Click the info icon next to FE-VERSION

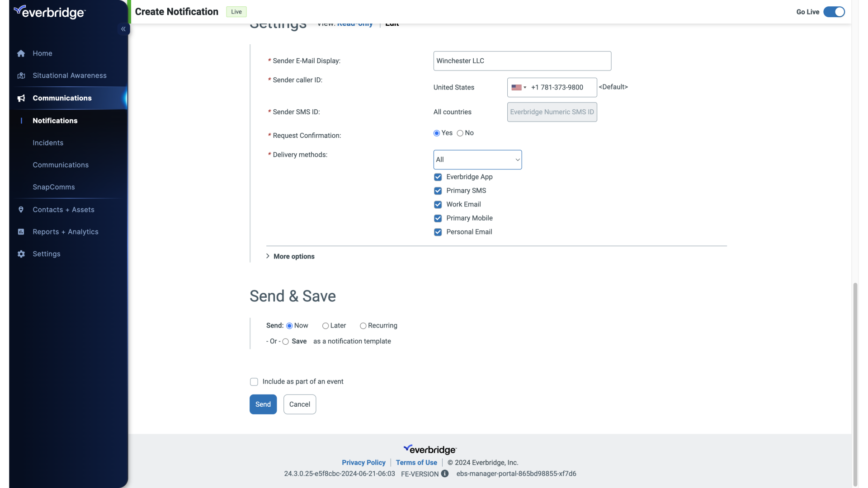point(445,474)
